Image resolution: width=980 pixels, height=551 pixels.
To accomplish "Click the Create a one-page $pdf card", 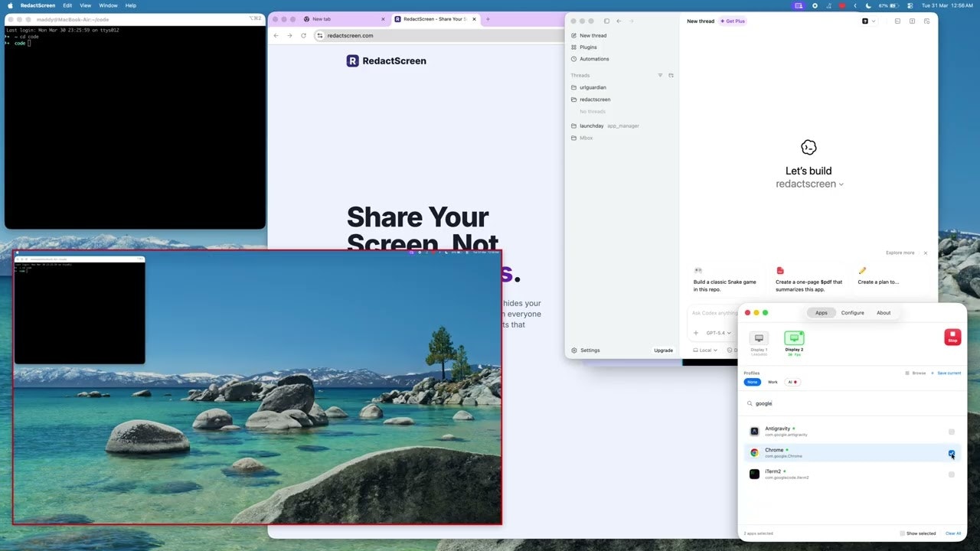I will pyautogui.click(x=808, y=281).
